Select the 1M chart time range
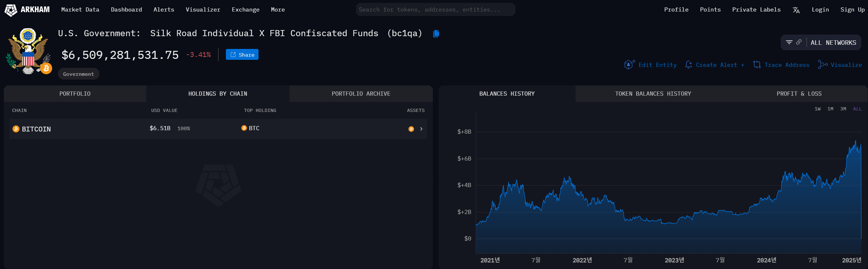The image size is (868, 269). (x=830, y=109)
